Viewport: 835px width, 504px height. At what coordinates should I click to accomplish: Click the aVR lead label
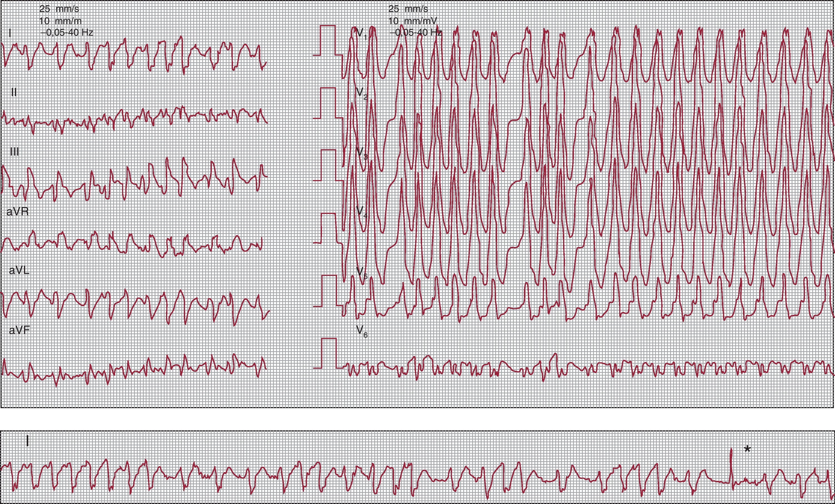pyautogui.click(x=17, y=212)
